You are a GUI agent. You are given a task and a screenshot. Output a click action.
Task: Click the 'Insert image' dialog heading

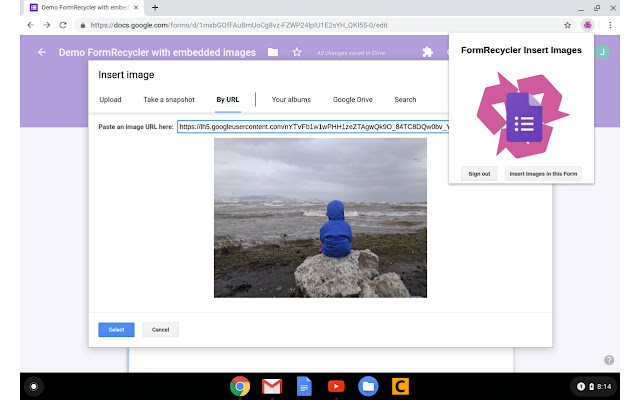tap(126, 75)
